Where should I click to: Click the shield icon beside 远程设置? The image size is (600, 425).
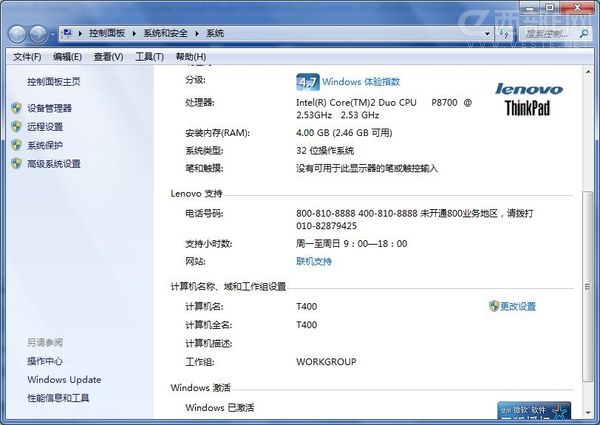16,127
